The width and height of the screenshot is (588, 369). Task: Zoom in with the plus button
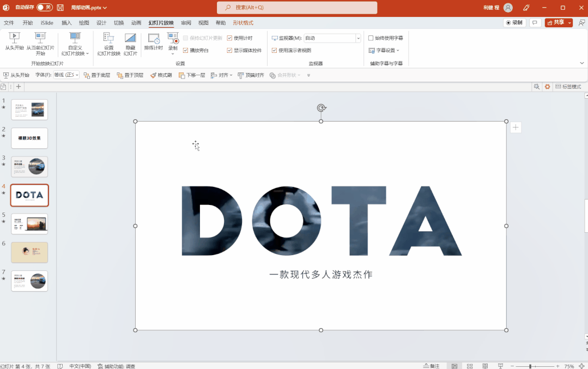557,366
